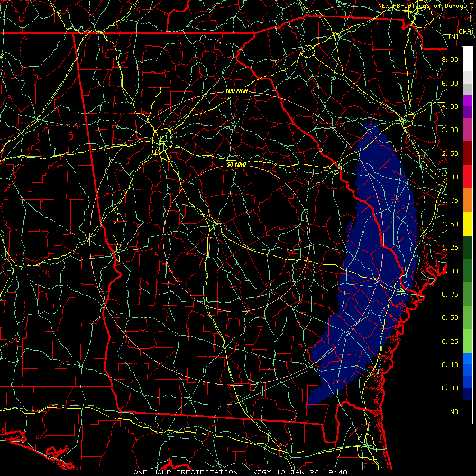This screenshot has width=476, height=476.
Task: Click the white 8.00 legend swatch
Action: click(x=467, y=59)
